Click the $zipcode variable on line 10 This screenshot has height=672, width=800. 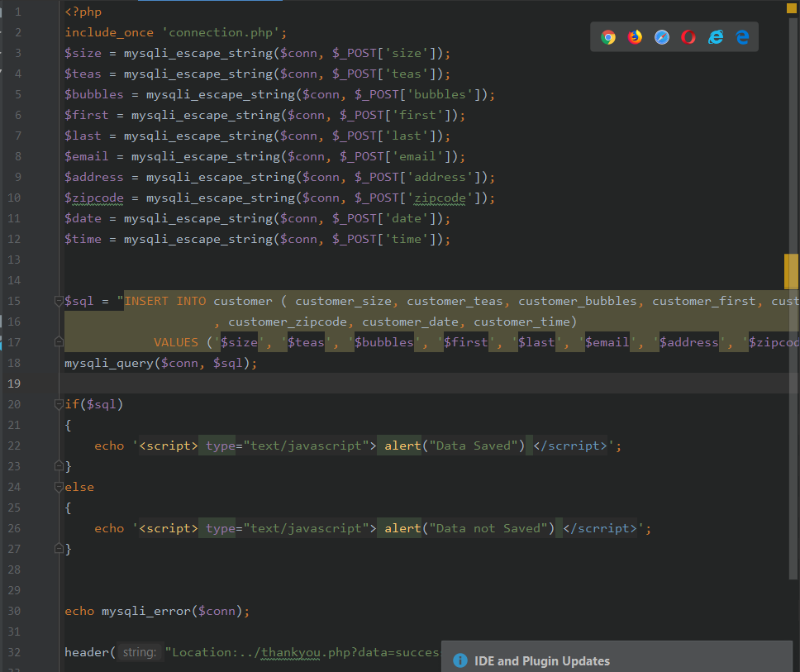94,198
